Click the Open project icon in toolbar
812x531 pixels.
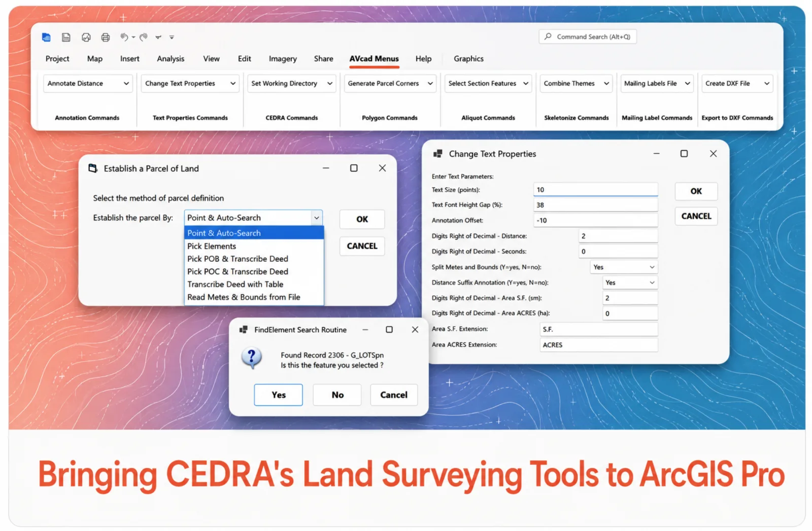86,37
